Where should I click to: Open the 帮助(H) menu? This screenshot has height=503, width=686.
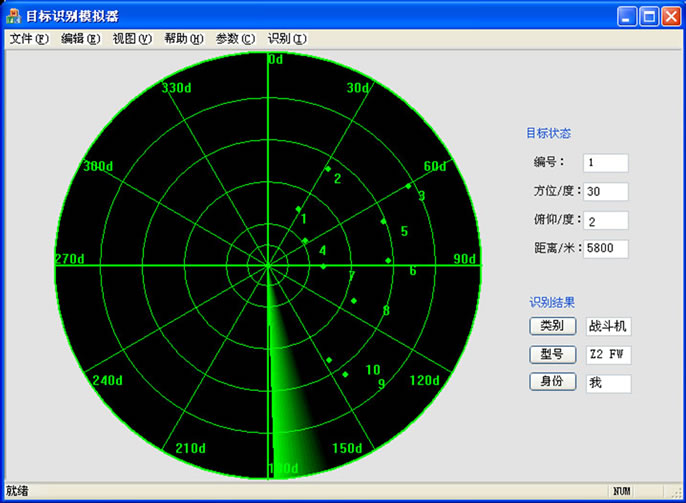[183, 39]
